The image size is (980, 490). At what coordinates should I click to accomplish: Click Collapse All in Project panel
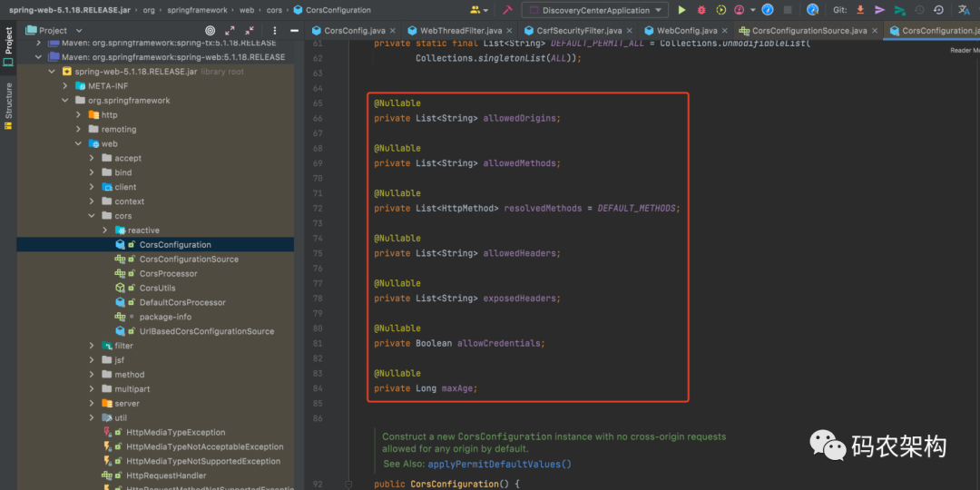250,31
